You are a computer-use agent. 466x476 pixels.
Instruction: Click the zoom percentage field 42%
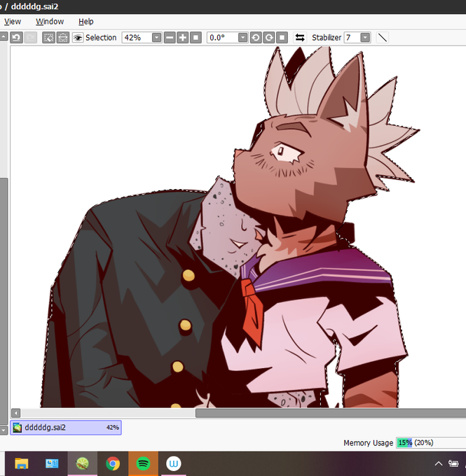coord(137,38)
